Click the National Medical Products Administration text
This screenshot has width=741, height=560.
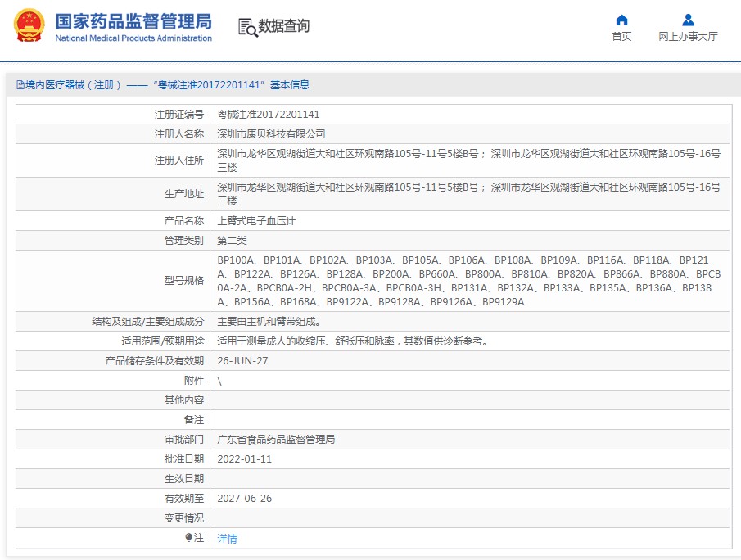(133, 38)
